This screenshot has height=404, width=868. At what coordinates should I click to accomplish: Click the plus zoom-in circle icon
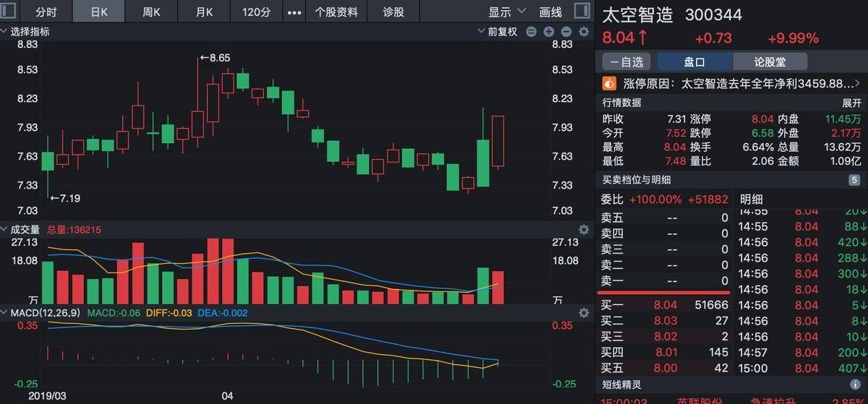(x=549, y=32)
